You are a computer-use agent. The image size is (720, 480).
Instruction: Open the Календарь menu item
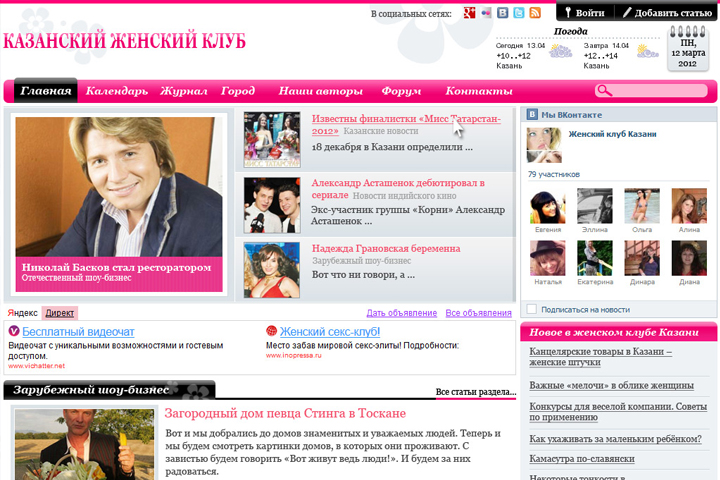click(x=117, y=91)
